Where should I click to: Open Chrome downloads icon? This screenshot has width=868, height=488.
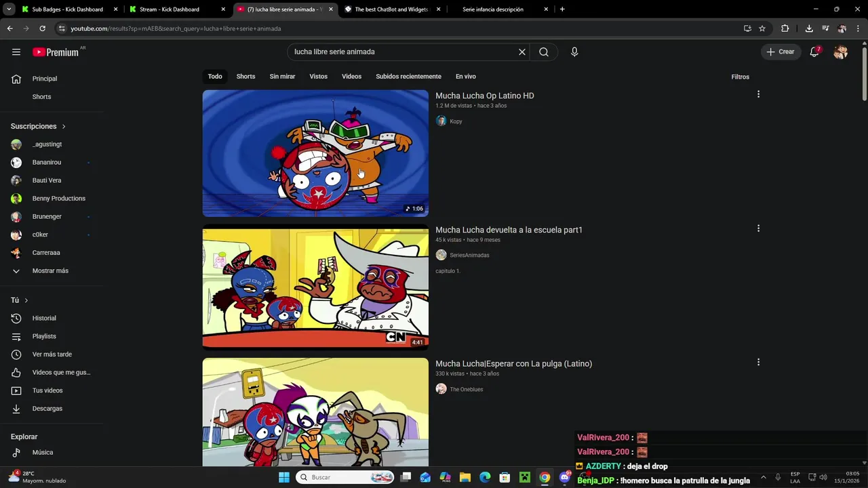click(x=809, y=28)
